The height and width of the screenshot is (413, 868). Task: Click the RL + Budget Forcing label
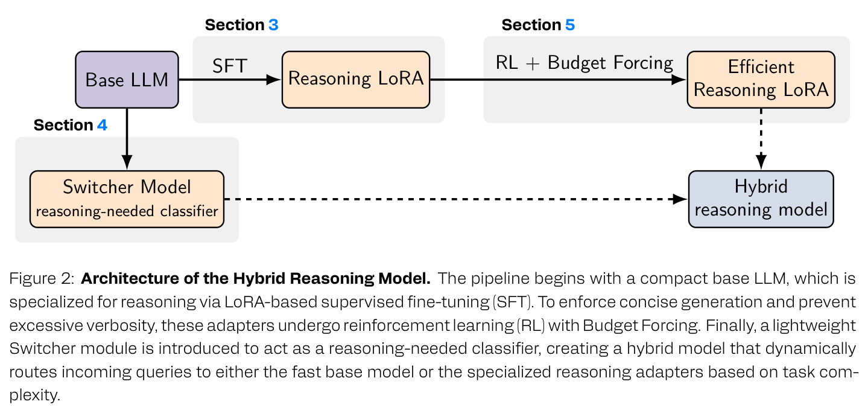[x=584, y=63]
